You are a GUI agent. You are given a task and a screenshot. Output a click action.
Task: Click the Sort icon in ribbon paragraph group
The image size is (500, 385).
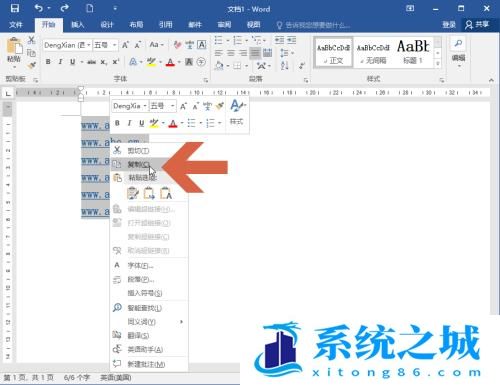(x=284, y=65)
